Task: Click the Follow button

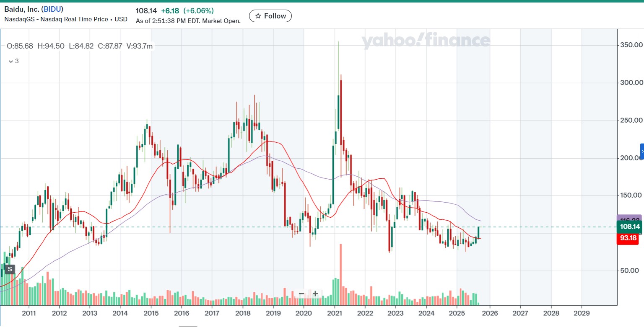Action: 270,16
